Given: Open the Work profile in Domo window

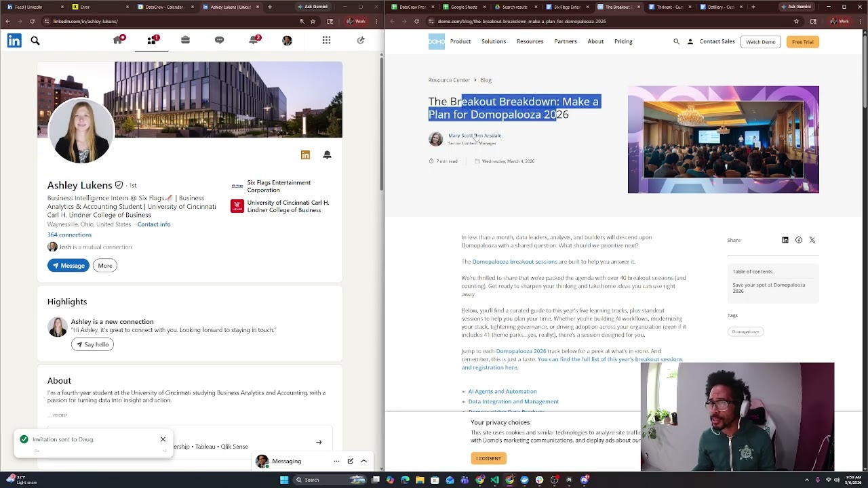Looking at the screenshot, I should (x=840, y=21).
